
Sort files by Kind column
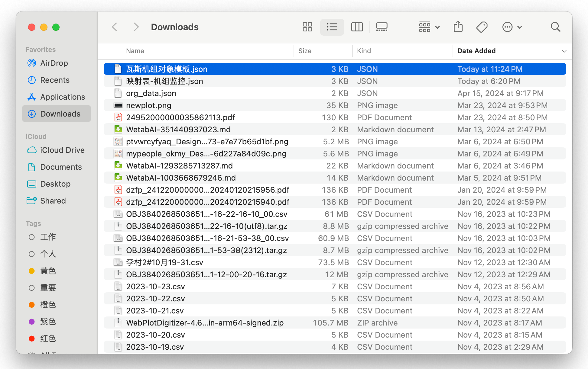coord(364,51)
